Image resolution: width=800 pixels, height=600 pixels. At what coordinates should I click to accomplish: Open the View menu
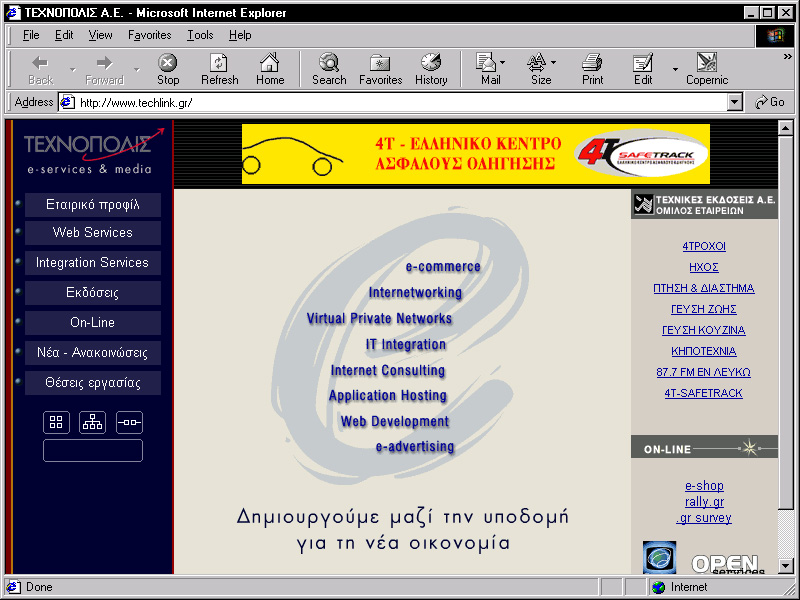coord(100,35)
